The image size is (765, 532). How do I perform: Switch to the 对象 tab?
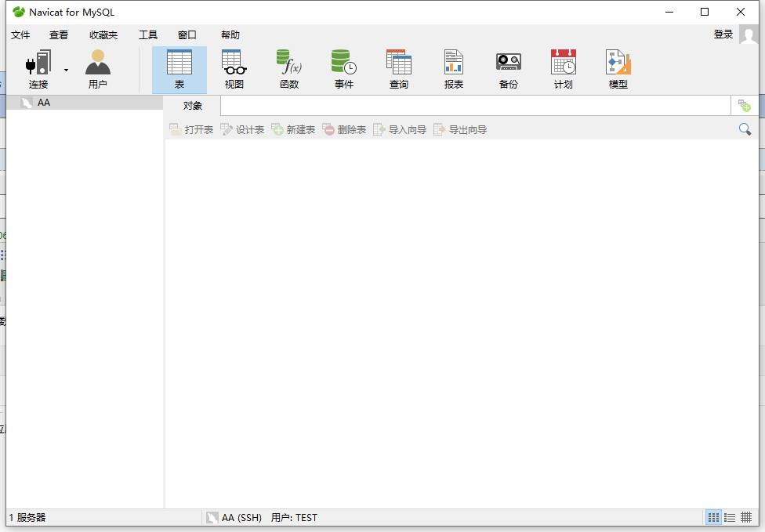click(192, 106)
